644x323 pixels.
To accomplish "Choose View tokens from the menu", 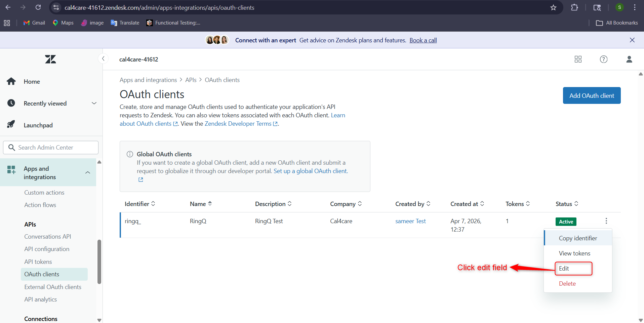I will [x=578, y=253].
